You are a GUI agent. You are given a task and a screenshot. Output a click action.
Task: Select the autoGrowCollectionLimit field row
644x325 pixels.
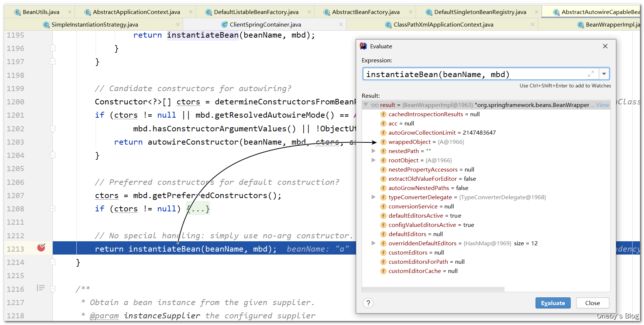point(486,132)
